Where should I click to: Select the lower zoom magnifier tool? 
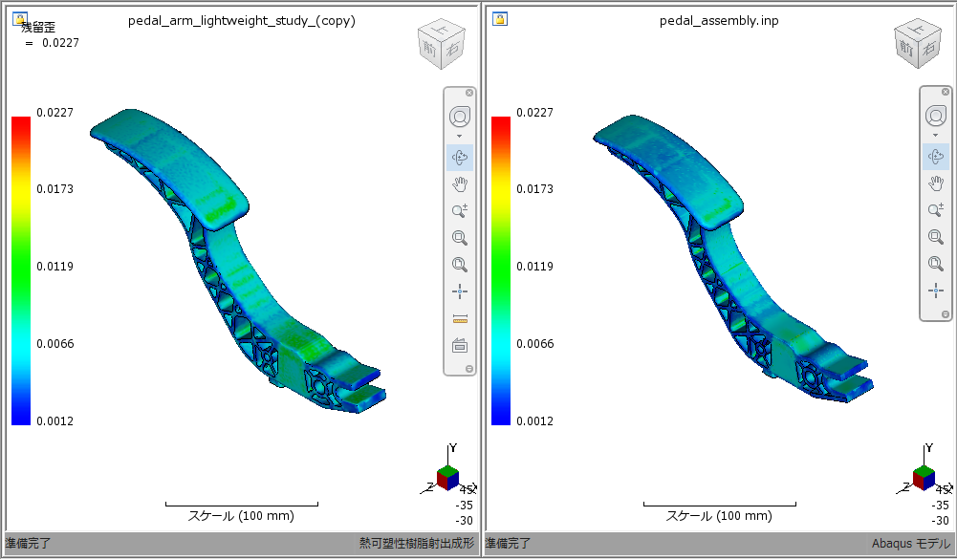click(460, 264)
